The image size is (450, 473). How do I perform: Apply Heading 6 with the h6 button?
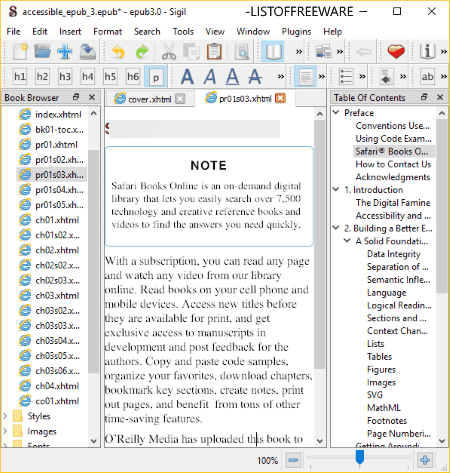[133, 77]
